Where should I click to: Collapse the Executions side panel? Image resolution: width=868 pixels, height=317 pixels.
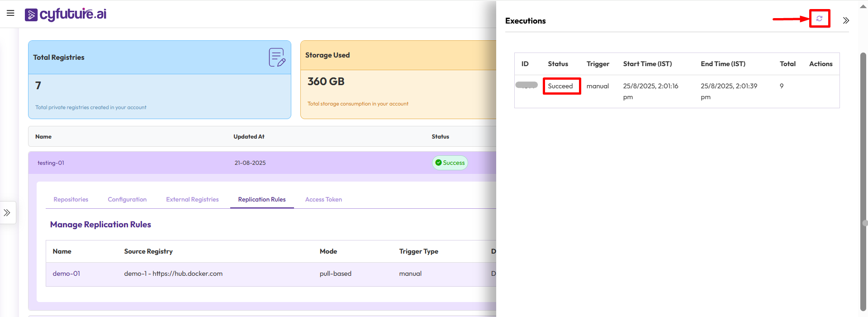coord(846,20)
